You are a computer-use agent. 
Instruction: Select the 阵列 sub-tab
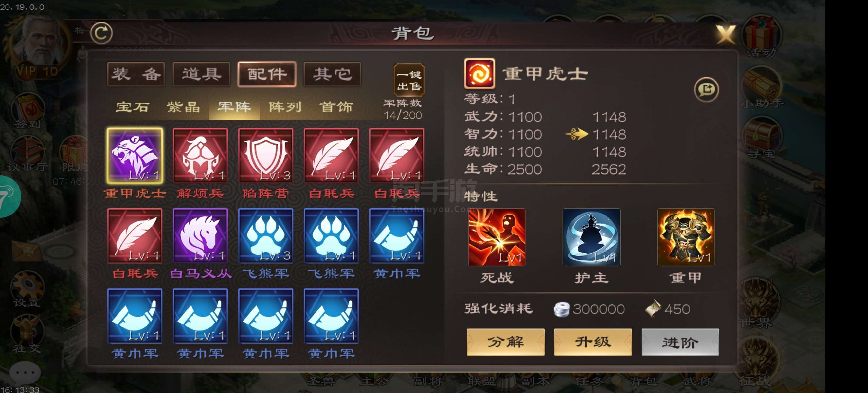point(285,107)
